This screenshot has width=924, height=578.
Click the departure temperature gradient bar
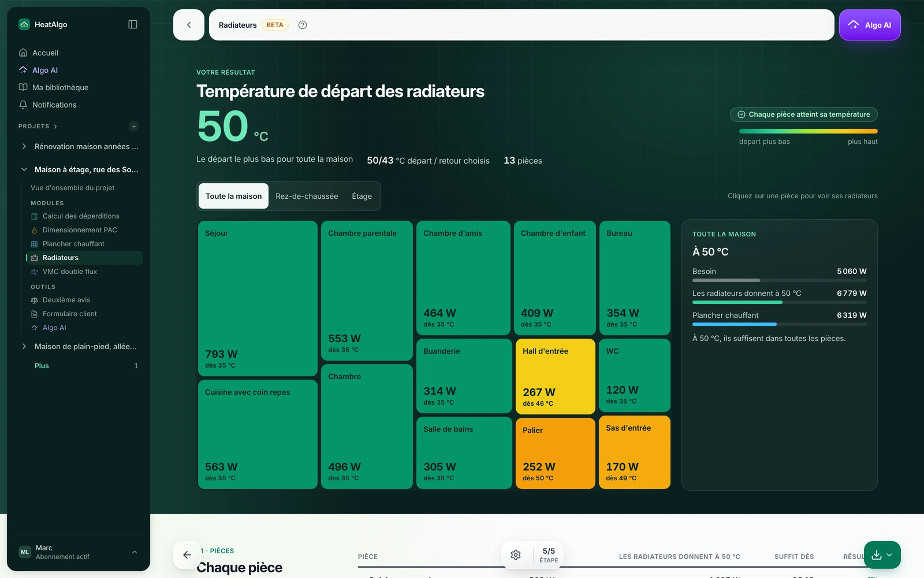tap(808, 131)
